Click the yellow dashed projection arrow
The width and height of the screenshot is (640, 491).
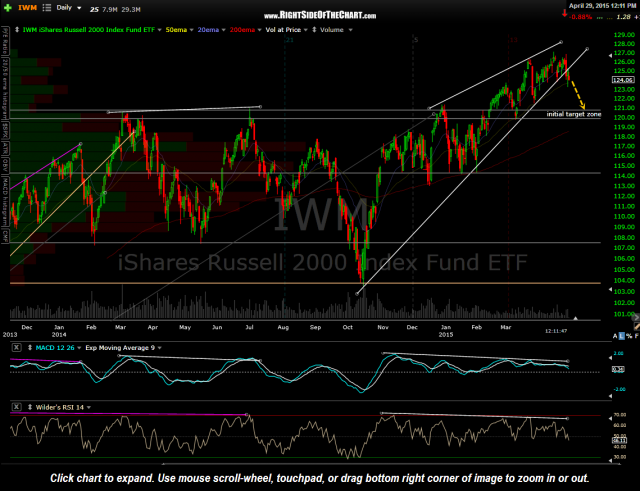coord(578,94)
